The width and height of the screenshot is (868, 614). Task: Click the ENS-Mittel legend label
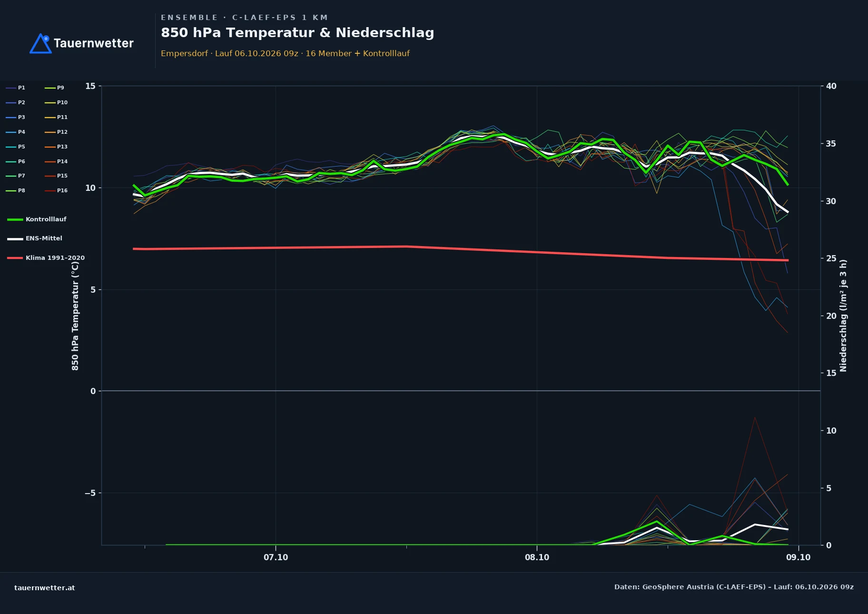point(44,238)
